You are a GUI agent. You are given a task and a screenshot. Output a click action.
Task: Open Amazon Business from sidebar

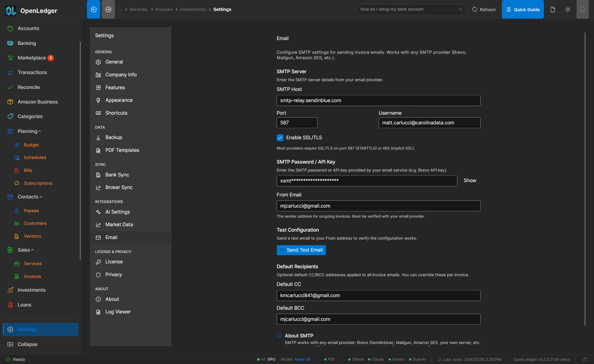37,102
